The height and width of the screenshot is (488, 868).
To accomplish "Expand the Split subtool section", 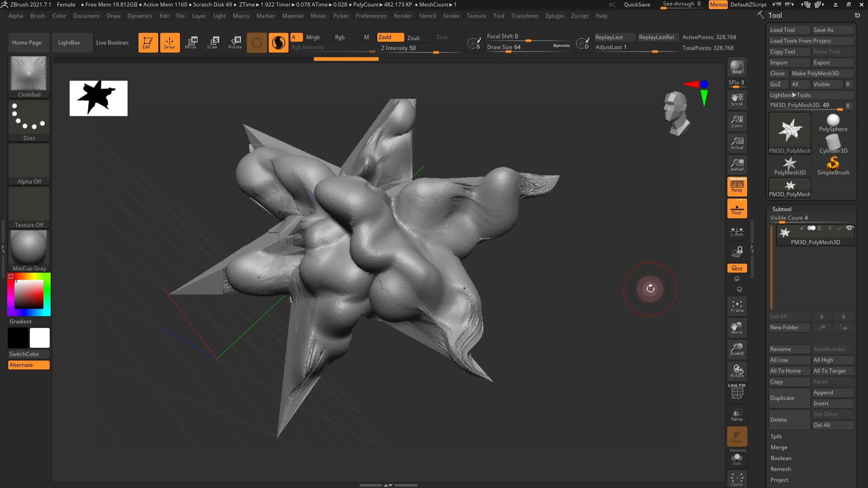I will coord(776,436).
